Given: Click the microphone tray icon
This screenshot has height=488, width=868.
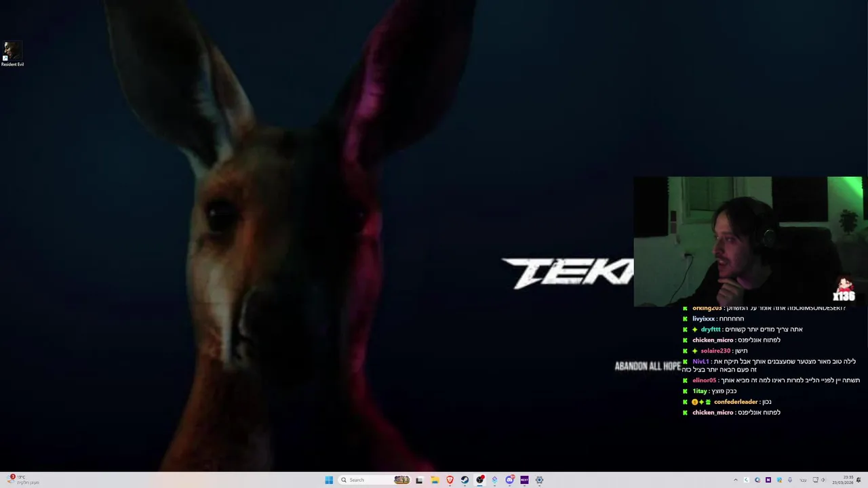Looking at the screenshot, I should tap(790, 480).
